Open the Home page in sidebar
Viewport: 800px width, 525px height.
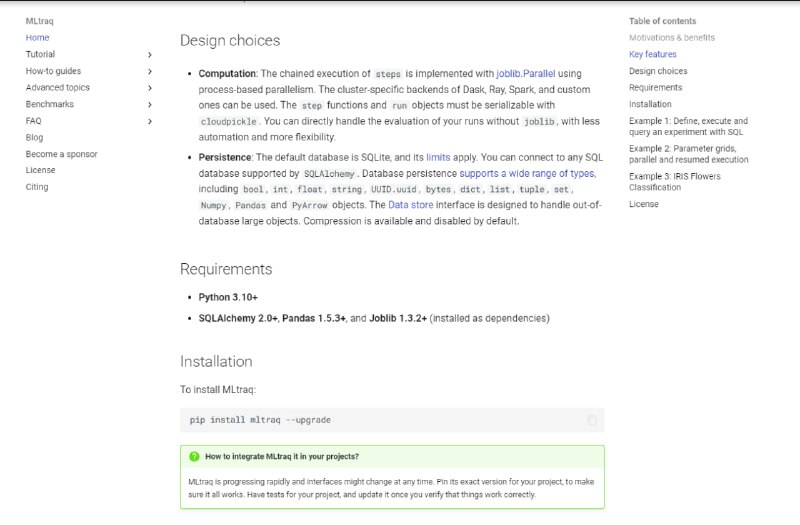[37, 38]
